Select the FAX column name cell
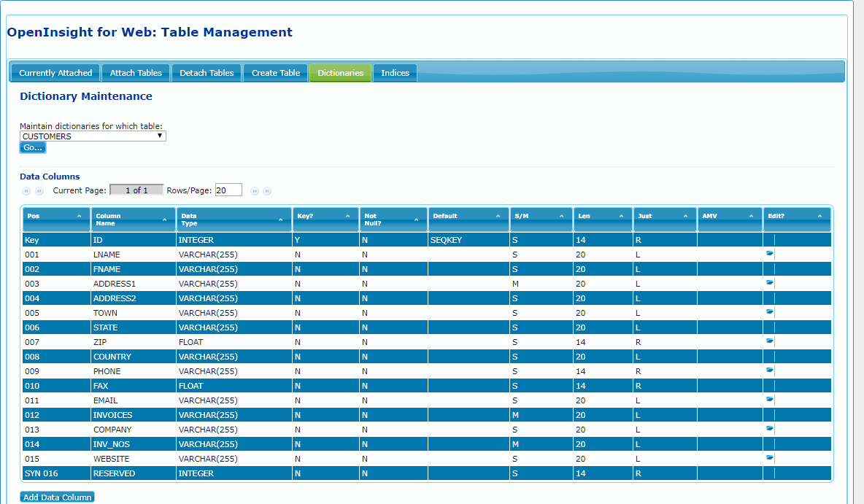The height and width of the screenshot is (504, 864). [134, 386]
